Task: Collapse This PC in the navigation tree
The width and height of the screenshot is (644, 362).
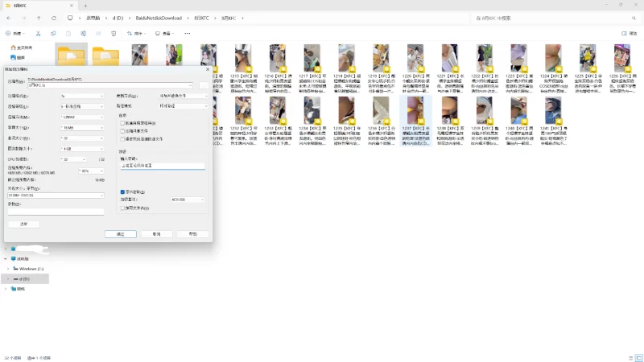Action: [x=6, y=259]
